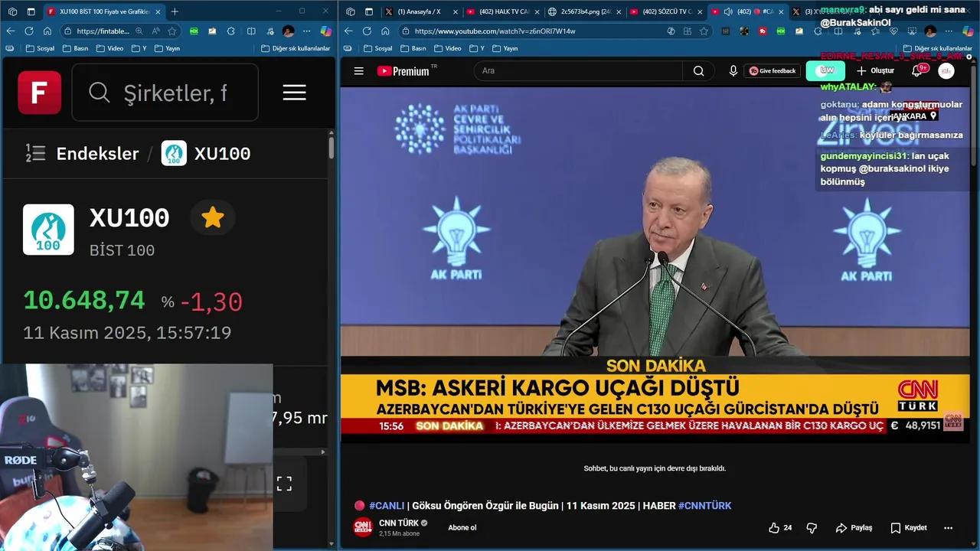This screenshot has width=980, height=551.
Task: Click the Oluştur create button
Action: coord(875,70)
